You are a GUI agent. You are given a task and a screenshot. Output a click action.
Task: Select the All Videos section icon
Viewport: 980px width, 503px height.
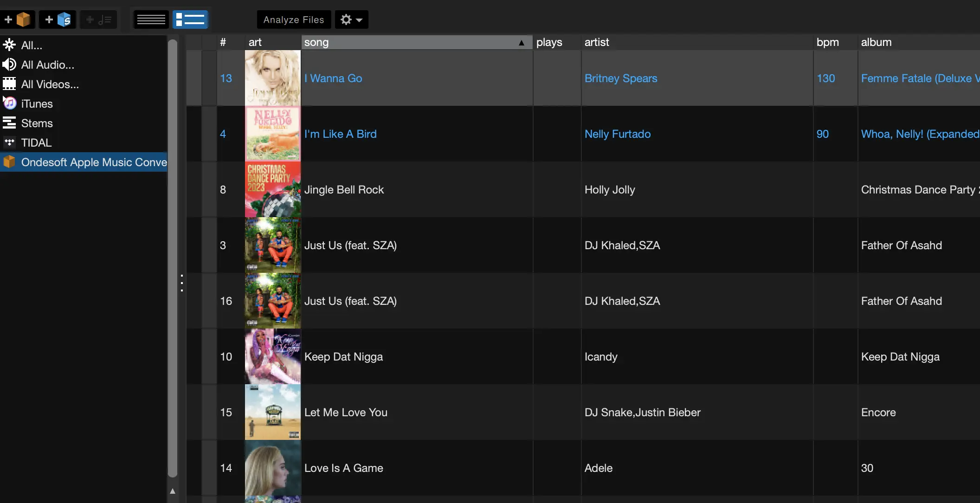point(10,84)
